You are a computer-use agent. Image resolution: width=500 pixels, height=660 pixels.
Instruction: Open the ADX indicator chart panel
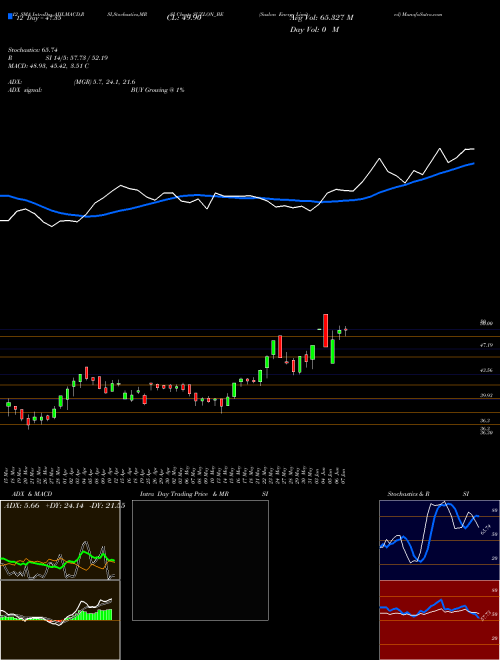coord(60,540)
